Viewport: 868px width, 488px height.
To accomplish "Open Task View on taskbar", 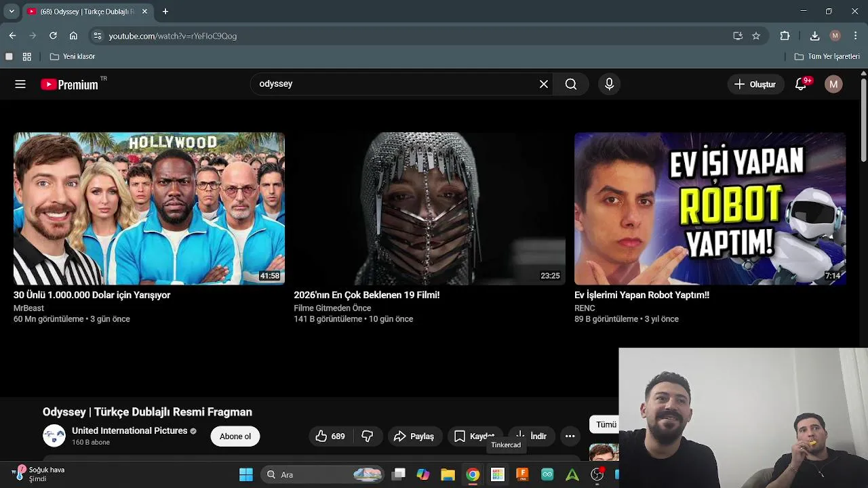I will (x=399, y=474).
